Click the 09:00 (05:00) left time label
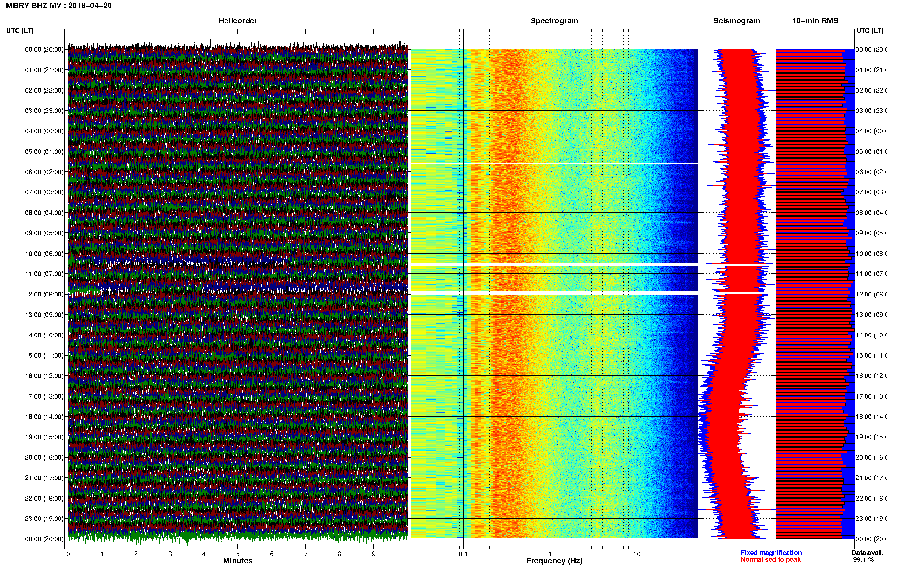Image resolution: width=924 pixels, height=578 pixels. pyautogui.click(x=44, y=233)
